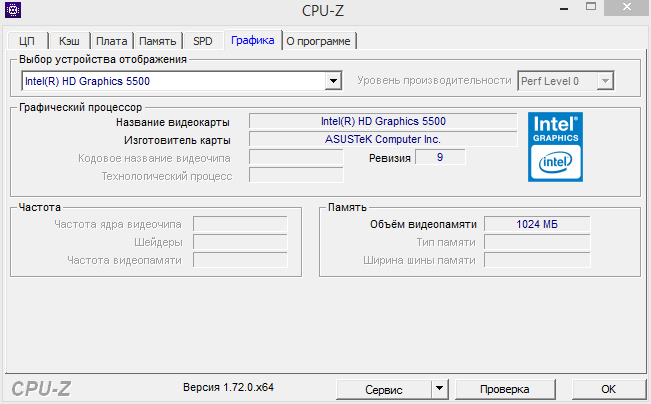The image size is (651, 404).
Task: Close the CPU-Z window
Action: click(x=627, y=7)
